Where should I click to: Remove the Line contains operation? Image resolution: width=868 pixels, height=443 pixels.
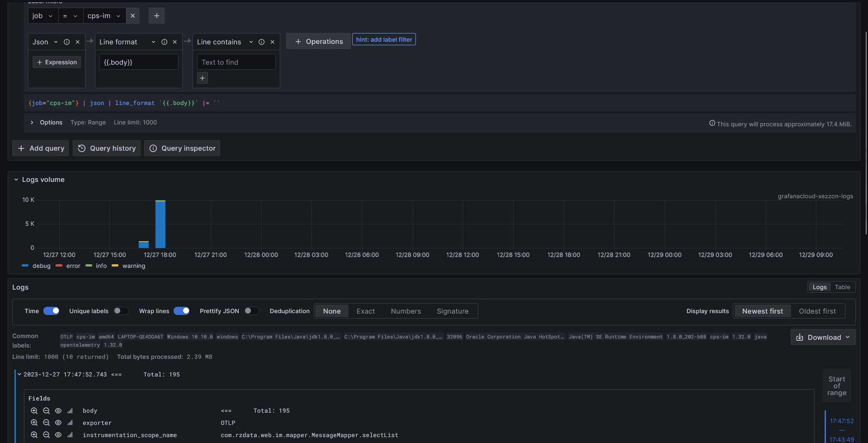(x=273, y=42)
